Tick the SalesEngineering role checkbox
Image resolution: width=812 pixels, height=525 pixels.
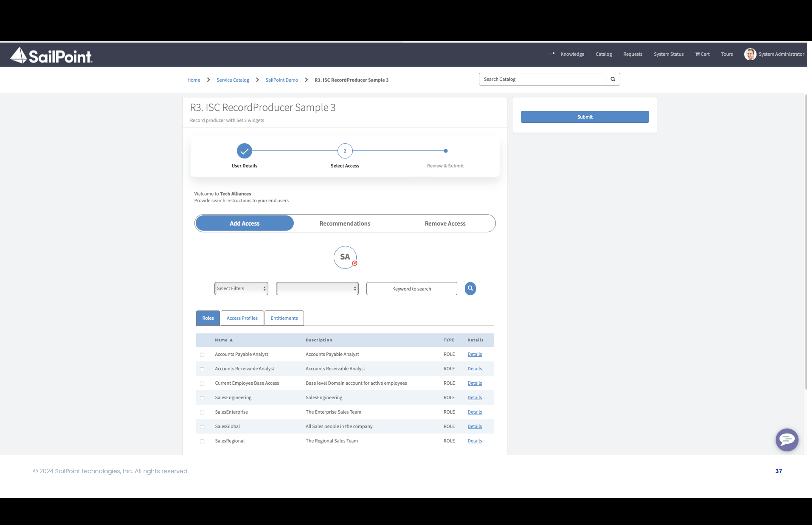pos(202,398)
